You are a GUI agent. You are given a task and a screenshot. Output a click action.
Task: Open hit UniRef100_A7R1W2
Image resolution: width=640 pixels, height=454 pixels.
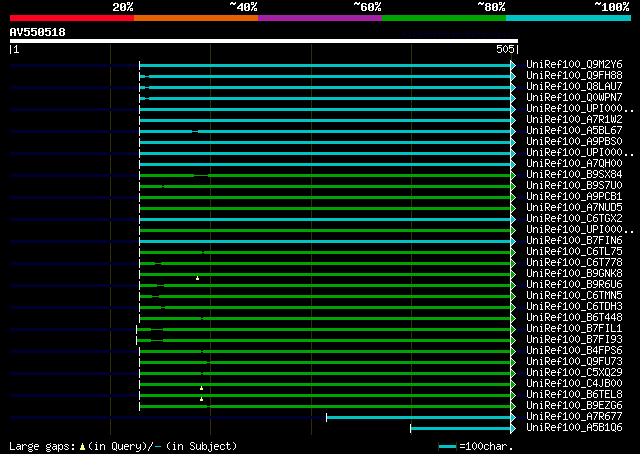574,120
